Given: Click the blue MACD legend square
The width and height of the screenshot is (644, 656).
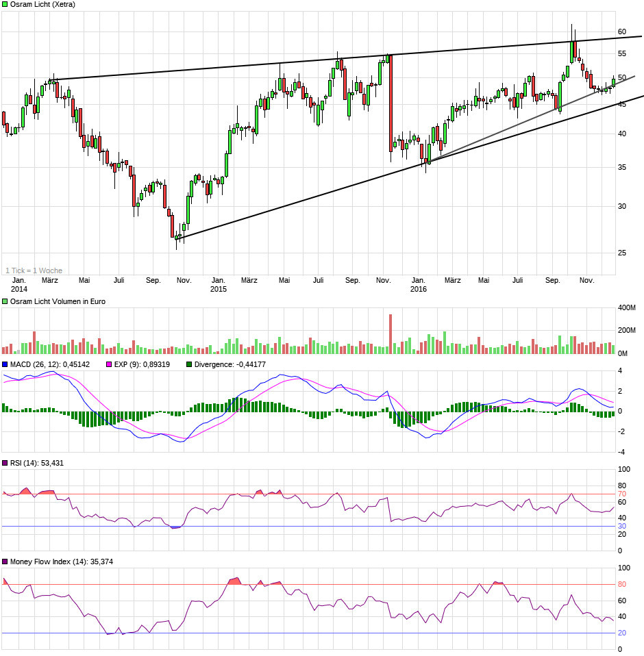Looking at the screenshot, I should point(5,364).
